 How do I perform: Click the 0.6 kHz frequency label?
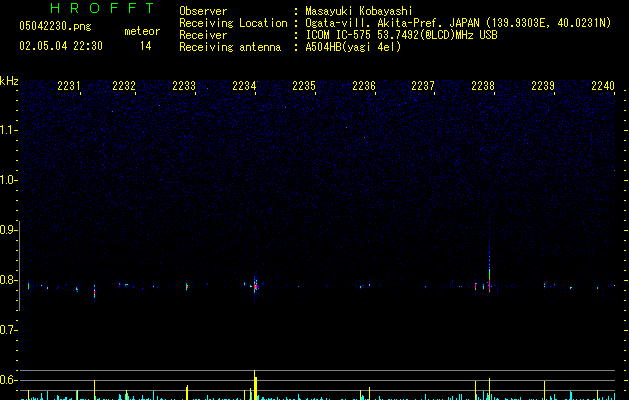click(8, 380)
